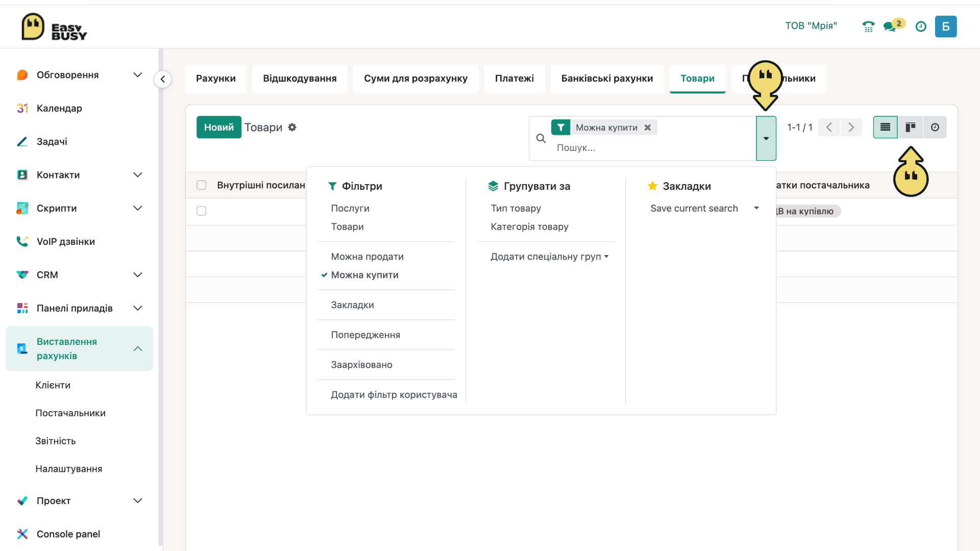Open the Товари settings gear icon
Image resolution: width=980 pixels, height=551 pixels.
pyautogui.click(x=292, y=127)
